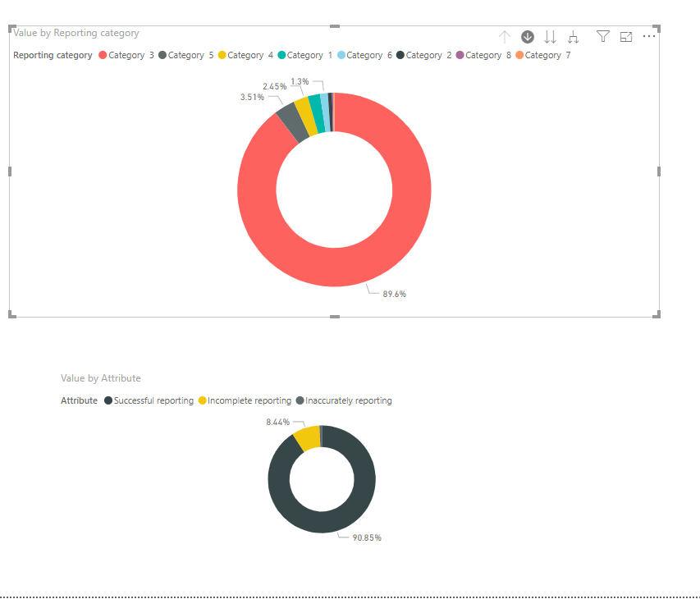The image size is (700, 599).
Task: Click the 1.3% data label
Action: 300,81
